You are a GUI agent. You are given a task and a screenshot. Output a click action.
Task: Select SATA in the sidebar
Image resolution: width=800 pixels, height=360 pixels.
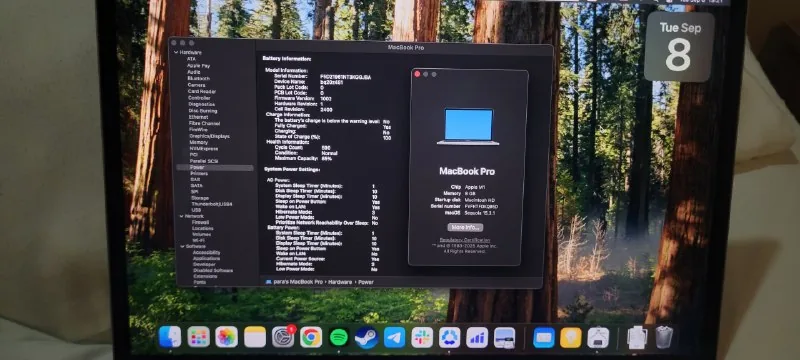coord(196,186)
